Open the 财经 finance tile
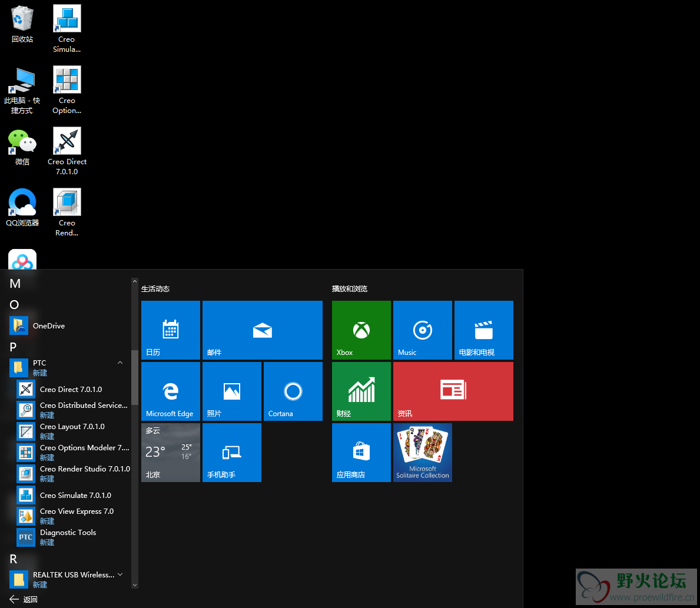Image resolution: width=700 pixels, height=608 pixels. [361, 391]
